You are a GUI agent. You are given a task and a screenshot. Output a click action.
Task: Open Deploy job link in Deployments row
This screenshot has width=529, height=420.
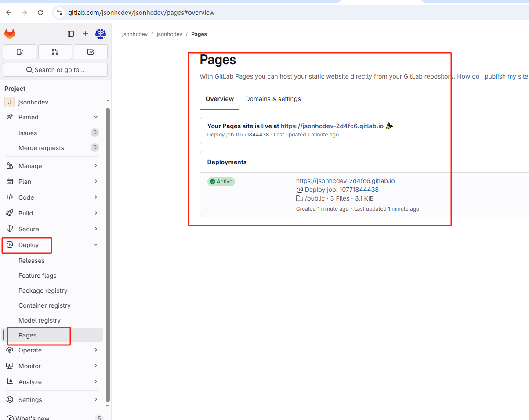click(x=359, y=190)
